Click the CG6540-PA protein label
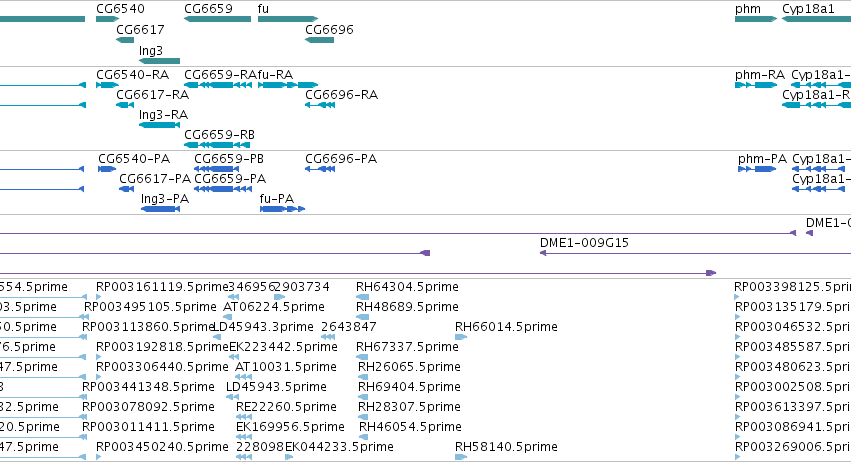The image size is (851, 462). point(134,159)
